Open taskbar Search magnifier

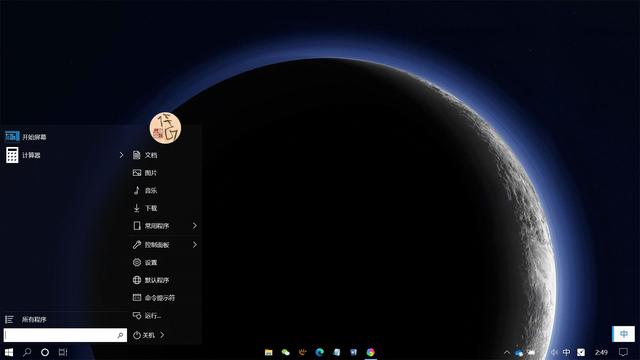tap(27, 352)
